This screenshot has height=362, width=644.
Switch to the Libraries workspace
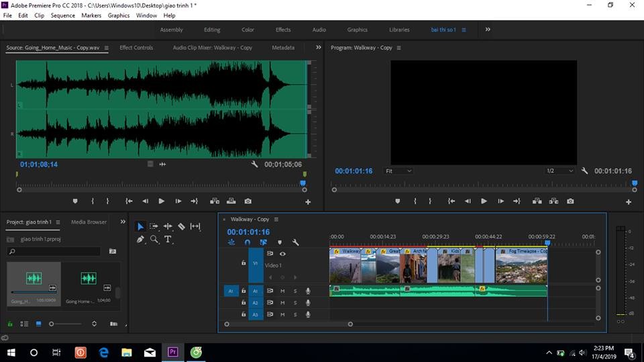(399, 30)
